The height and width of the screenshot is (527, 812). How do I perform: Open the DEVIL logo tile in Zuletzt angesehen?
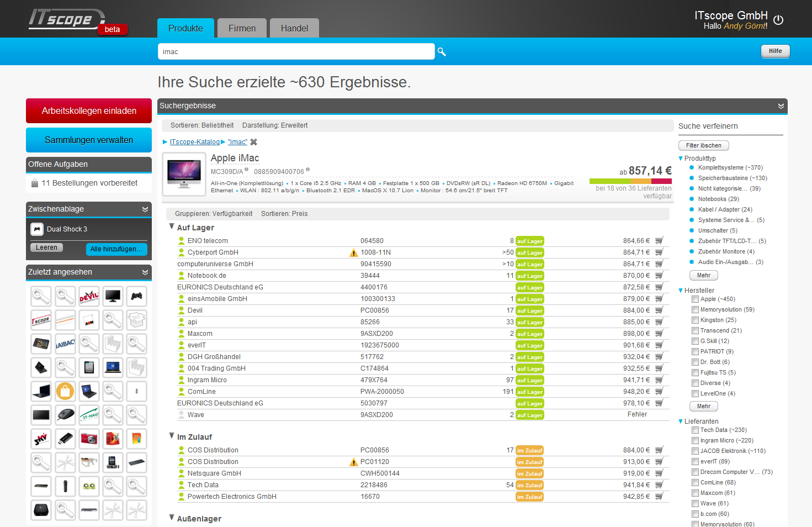click(x=89, y=297)
